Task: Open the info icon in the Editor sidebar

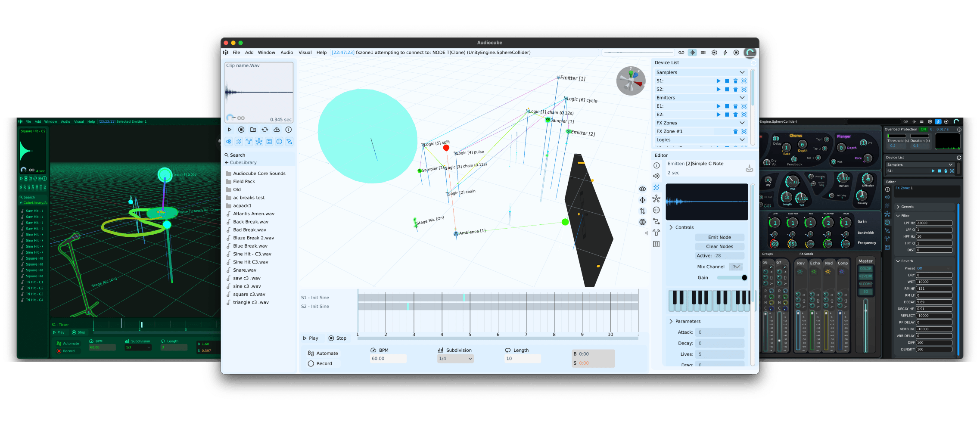Action: click(x=656, y=165)
